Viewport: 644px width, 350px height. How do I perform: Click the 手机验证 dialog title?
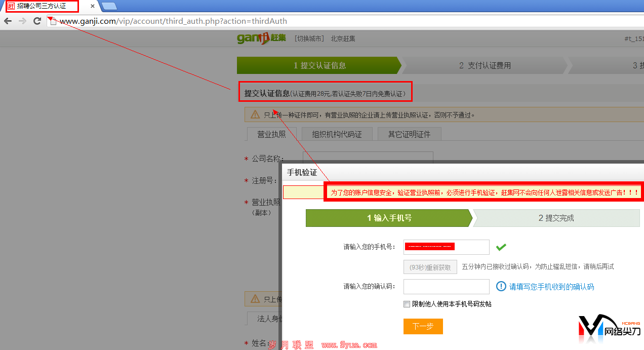302,173
